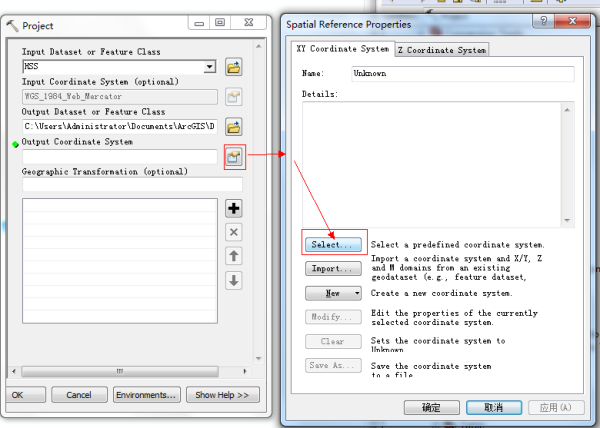This screenshot has height=428, width=600.
Task: Maximize the Project dialog window
Action: pyautogui.click(x=220, y=23)
